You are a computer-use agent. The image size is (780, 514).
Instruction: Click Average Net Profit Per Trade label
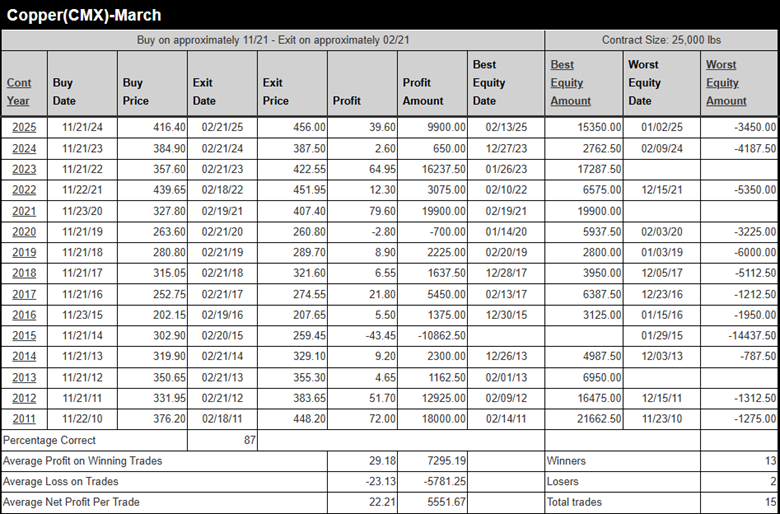click(71, 502)
